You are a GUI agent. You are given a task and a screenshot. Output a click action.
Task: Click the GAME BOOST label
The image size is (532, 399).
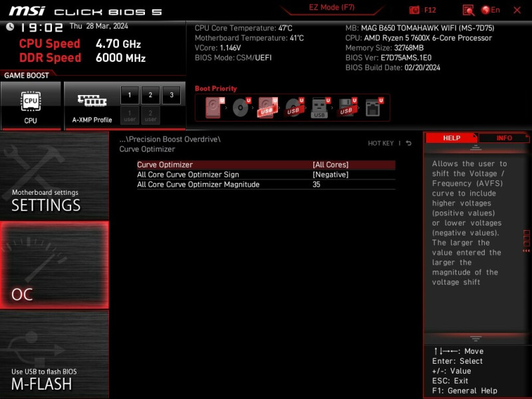coord(27,75)
